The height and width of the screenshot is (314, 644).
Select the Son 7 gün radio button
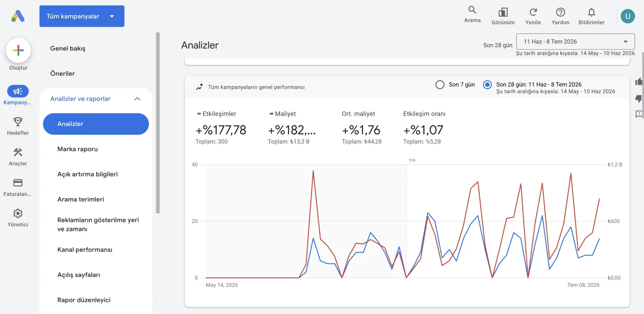coord(440,85)
